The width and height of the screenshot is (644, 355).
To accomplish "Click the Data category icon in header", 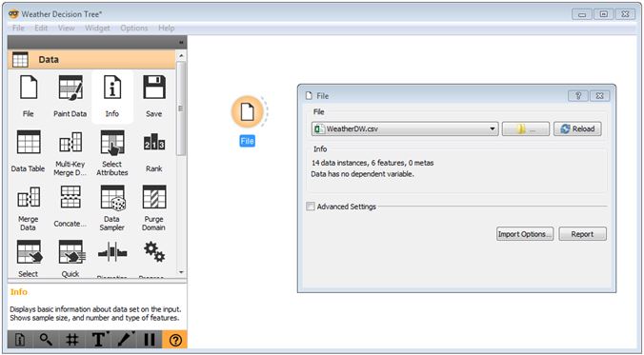I will point(20,60).
